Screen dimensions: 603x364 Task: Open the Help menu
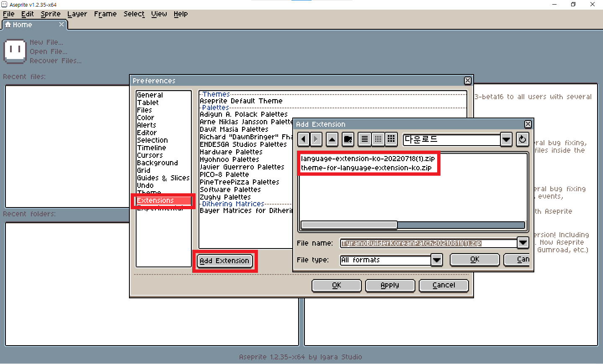point(180,14)
